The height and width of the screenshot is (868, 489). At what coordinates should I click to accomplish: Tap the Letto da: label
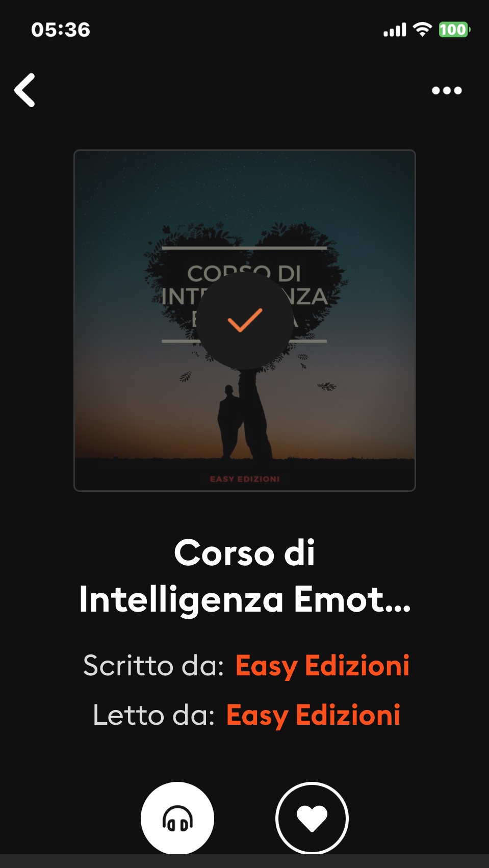click(x=153, y=715)
